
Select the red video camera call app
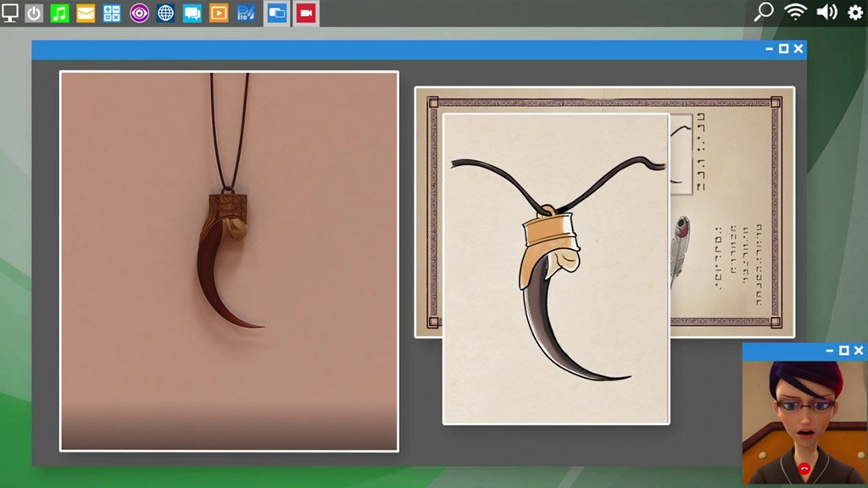point(306,13)
